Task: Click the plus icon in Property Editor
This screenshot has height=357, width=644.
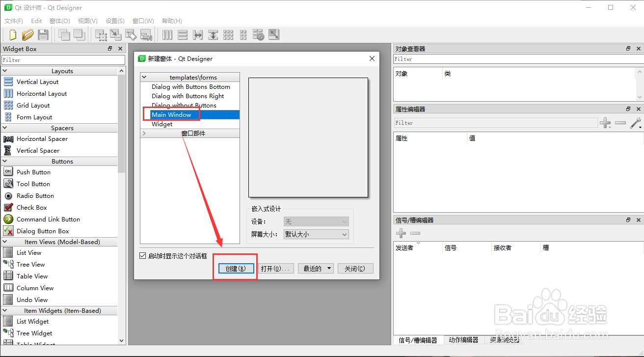Action: pyautogui.click(x=605, y=123)
